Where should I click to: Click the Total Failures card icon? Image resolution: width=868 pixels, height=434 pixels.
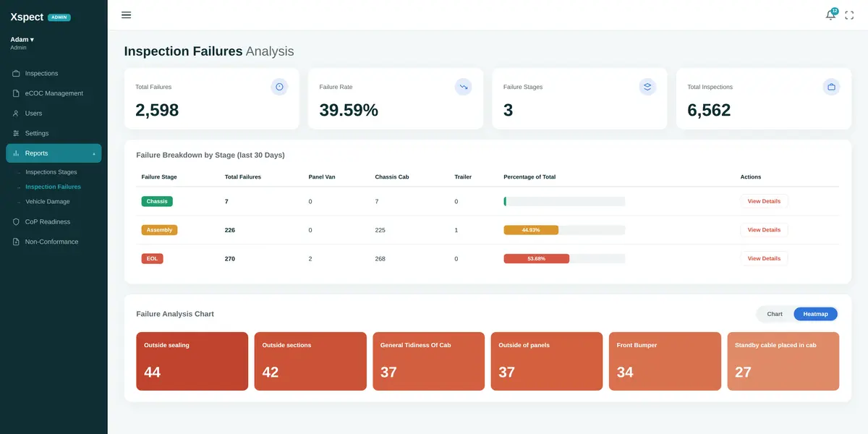pos(279,87)
